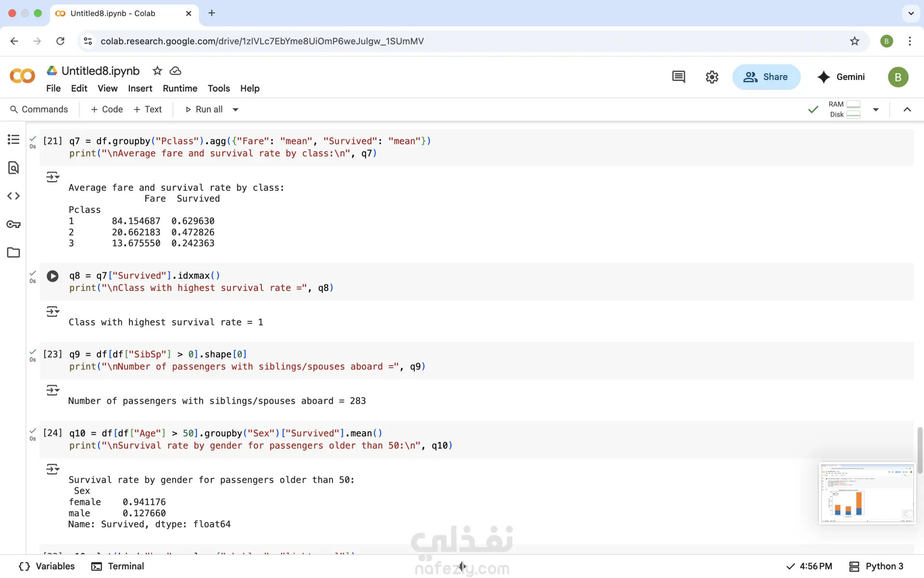Viewport: 924px width, 578px height.
Task: Open the secrets key icon
Action: click(13, 224)
